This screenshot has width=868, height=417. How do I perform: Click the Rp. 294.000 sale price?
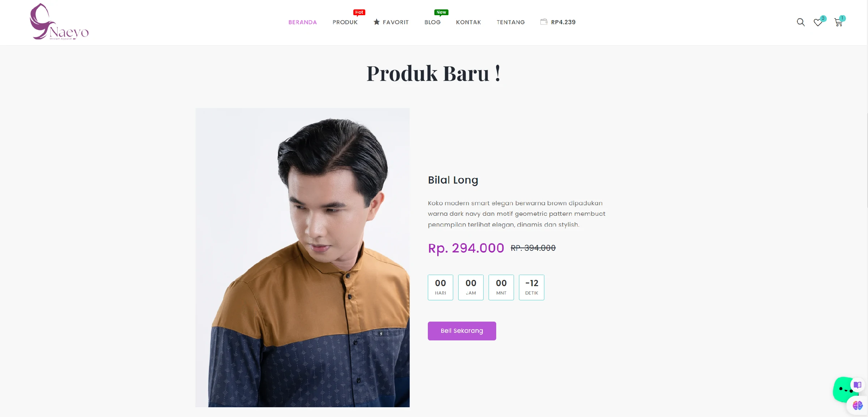coord(466,248)
